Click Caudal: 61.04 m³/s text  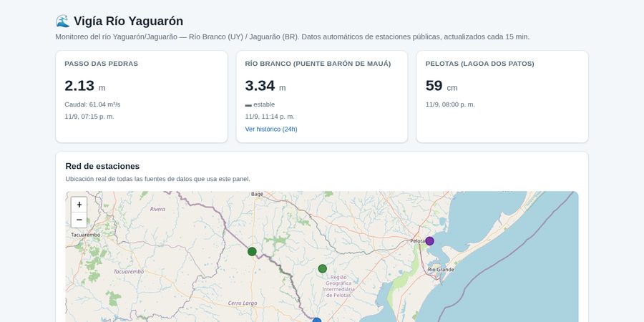pyautogui.click(x=92, y=104)
